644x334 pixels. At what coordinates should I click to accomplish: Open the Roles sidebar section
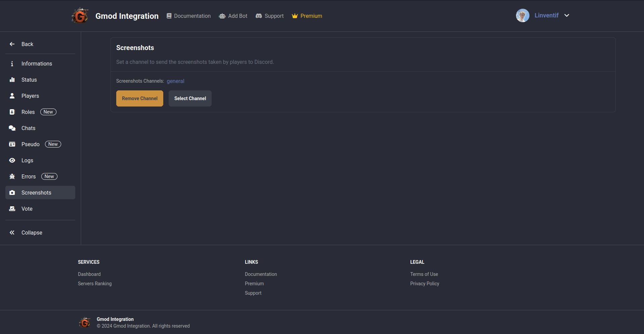click(x=28, y=112)
